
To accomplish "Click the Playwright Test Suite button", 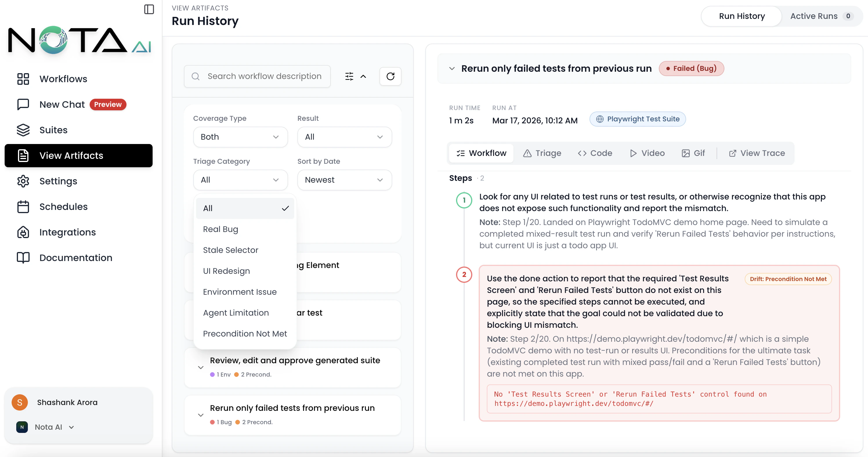I will tap(637, 119).
